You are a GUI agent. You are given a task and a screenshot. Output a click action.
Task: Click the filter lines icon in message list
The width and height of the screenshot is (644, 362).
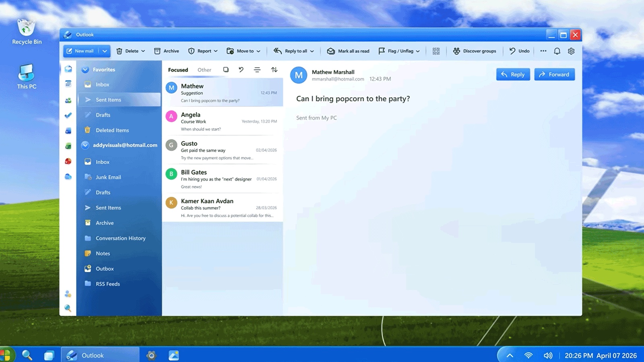tap(257, 70)
